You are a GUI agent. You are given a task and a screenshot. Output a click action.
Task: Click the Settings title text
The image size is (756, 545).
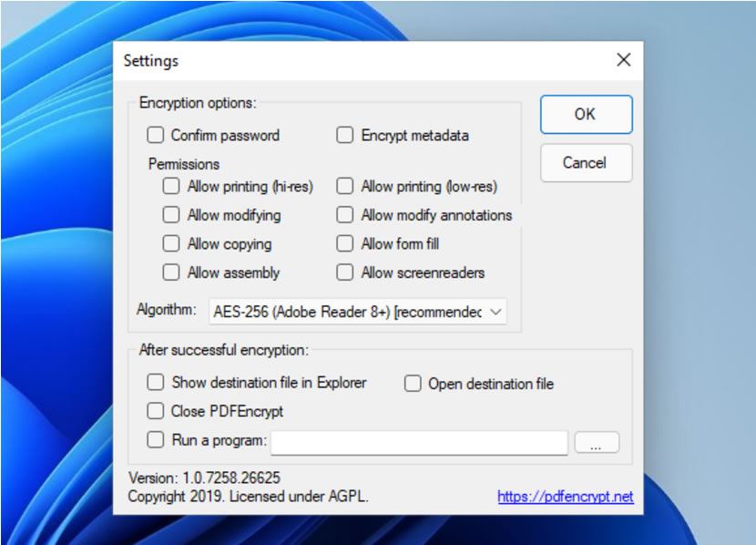pyautogui.click(x=151, y=61)
